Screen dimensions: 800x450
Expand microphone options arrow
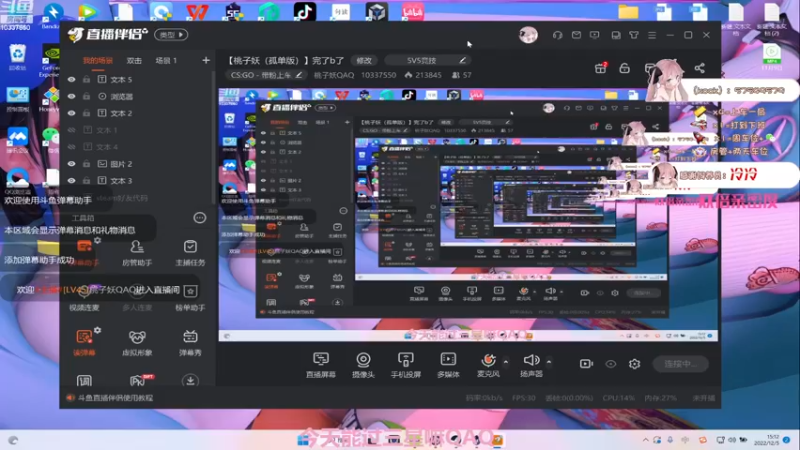[x=506, y=362]
